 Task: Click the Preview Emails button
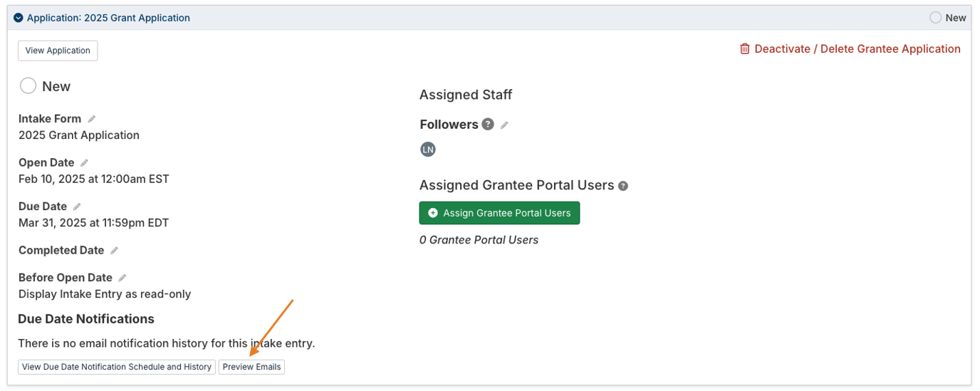click(x=251, y=367)
